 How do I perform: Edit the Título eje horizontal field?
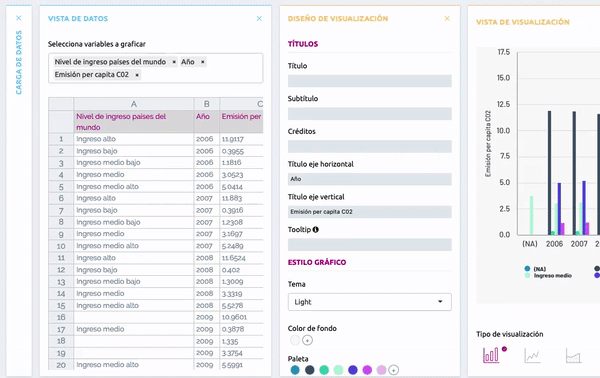point(370,179)
